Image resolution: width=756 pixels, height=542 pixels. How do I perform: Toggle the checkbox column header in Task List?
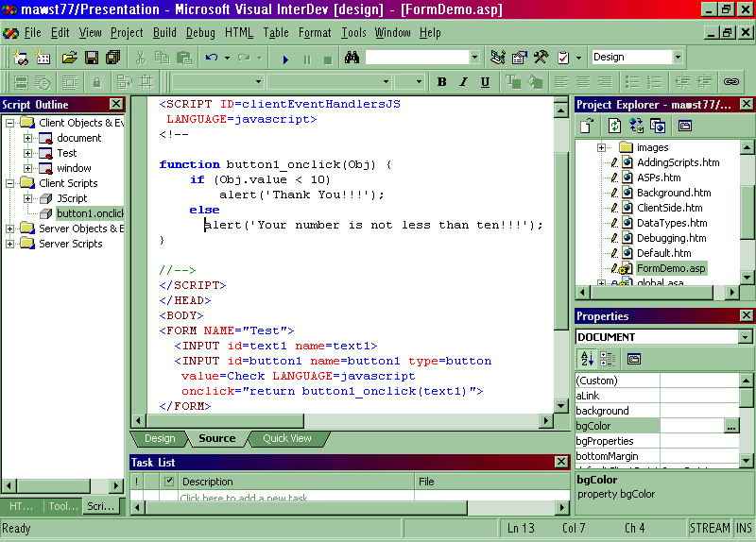tap(168, 482)
